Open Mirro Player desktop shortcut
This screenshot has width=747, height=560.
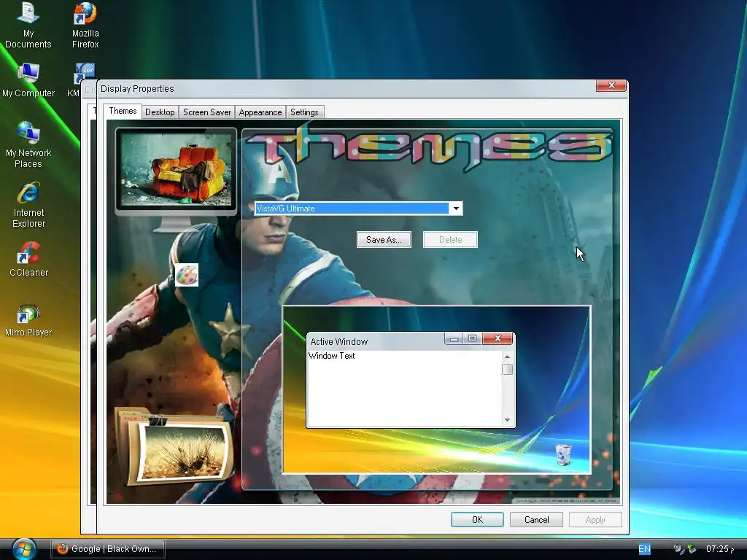(28, 319)
